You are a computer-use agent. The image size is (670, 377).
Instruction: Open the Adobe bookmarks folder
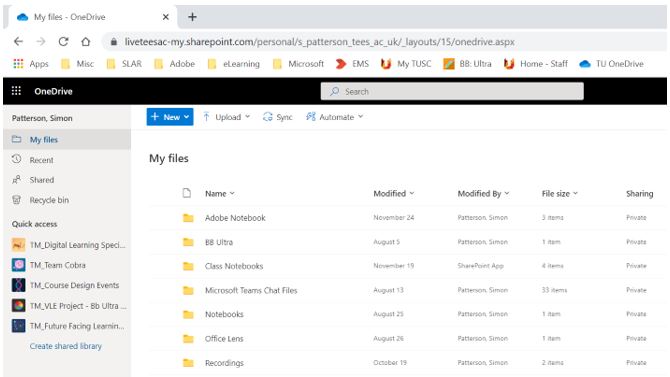[175, 64]
